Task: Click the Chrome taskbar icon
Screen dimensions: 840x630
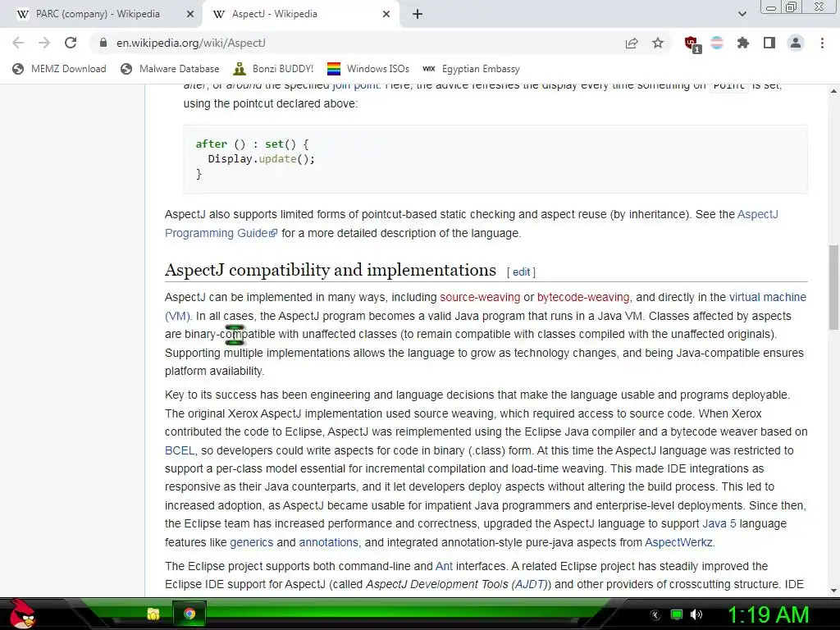Action: [189, 614]
